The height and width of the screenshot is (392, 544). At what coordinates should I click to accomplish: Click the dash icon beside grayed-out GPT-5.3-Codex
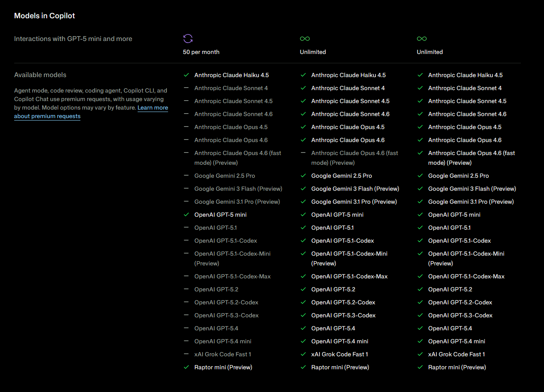tap(186, 315)
